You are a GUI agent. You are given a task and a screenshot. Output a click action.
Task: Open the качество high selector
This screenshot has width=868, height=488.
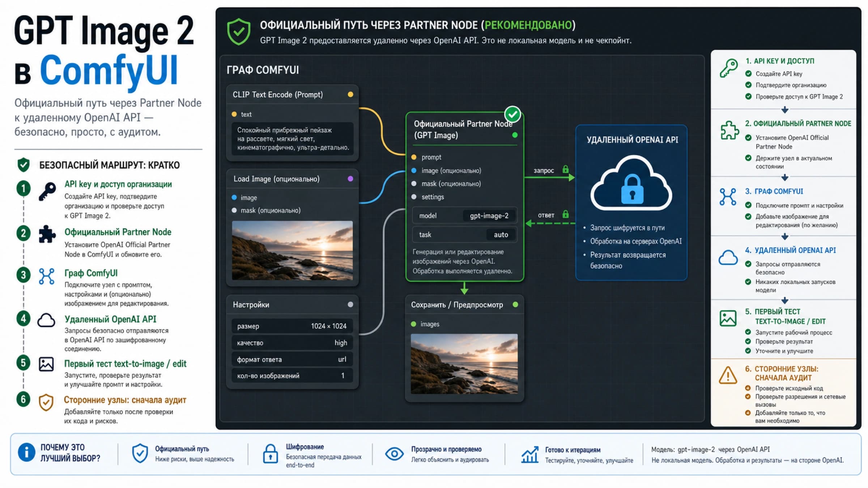click(x=292, y=343)
